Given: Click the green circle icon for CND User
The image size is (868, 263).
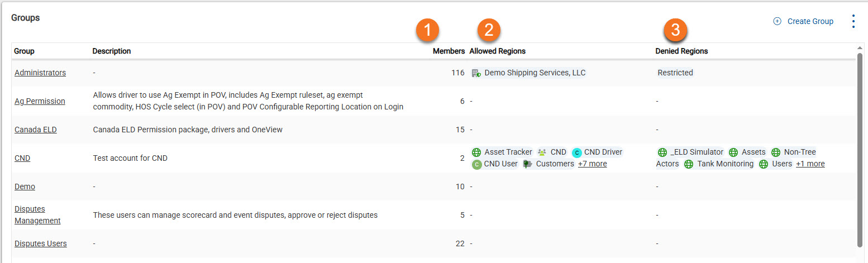Looking at the screenshot, I should coord(476,164).
